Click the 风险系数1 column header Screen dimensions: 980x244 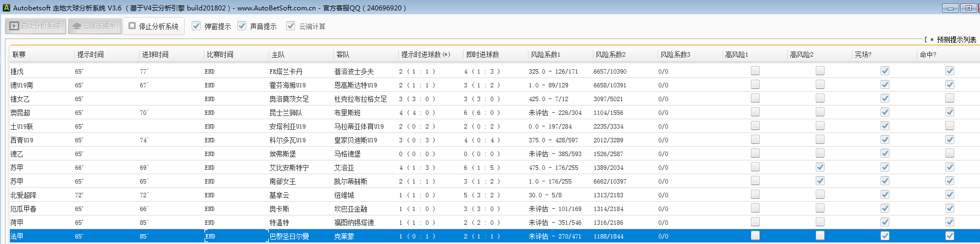(545, 54)
